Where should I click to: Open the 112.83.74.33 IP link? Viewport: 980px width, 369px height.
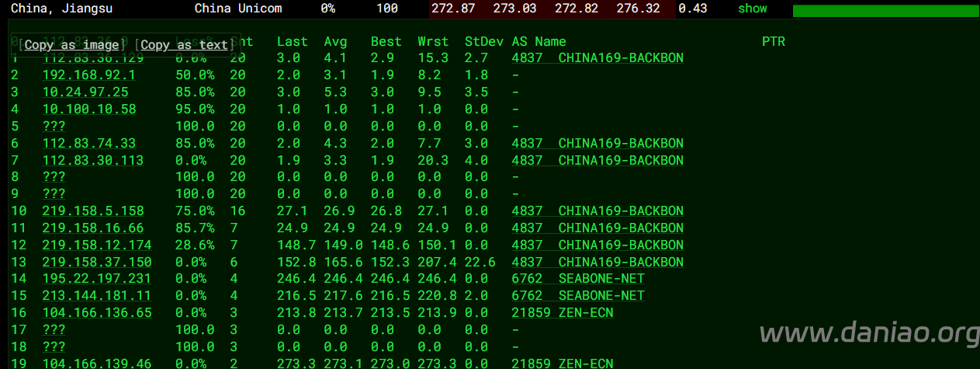[x=88, y=144]
